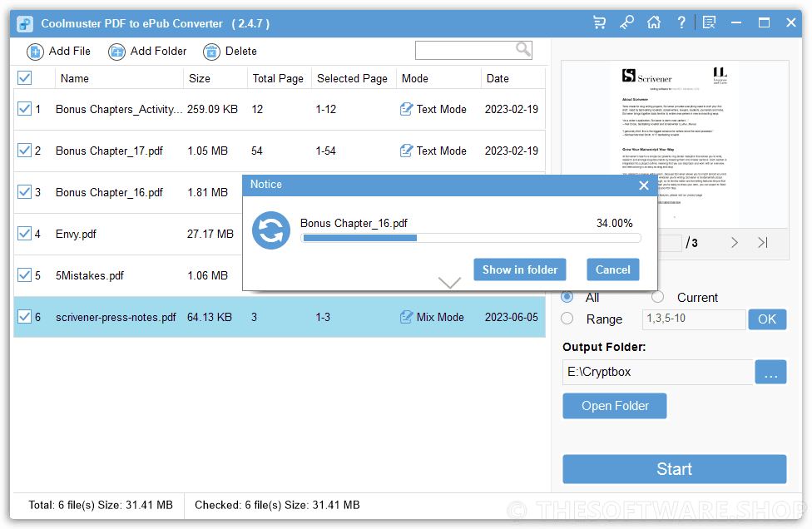Screen dimensions: 812x529
Task: Click the 27.17 MB size cell
Action: click(210, 234)
